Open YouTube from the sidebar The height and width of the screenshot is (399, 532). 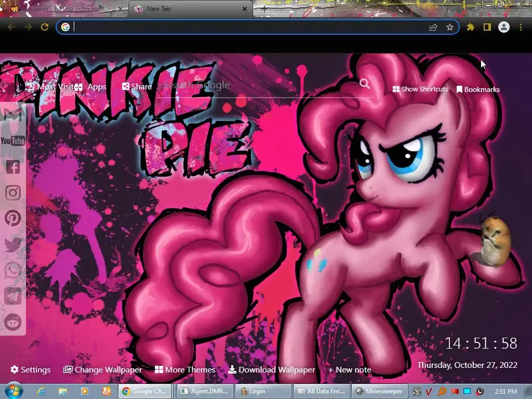pos(12,141)
